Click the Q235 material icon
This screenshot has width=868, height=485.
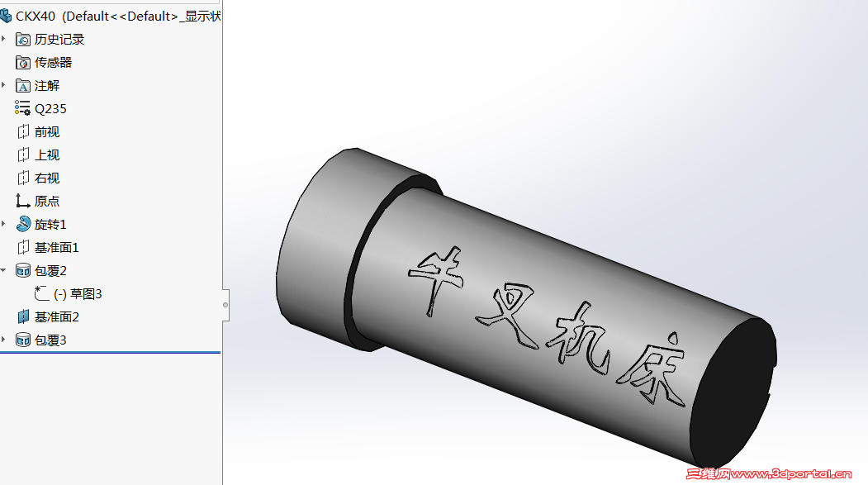[22, 108]
